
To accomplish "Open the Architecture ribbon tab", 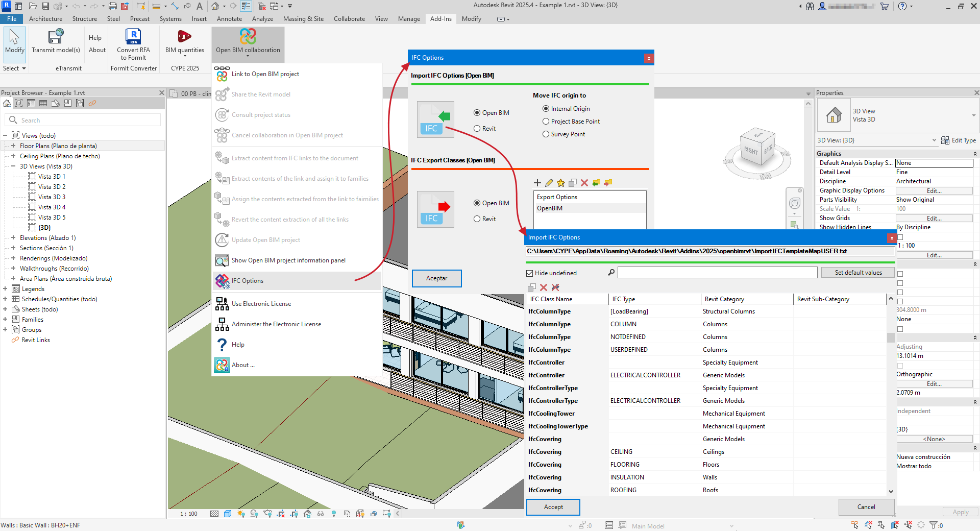I will click(45, 19).
